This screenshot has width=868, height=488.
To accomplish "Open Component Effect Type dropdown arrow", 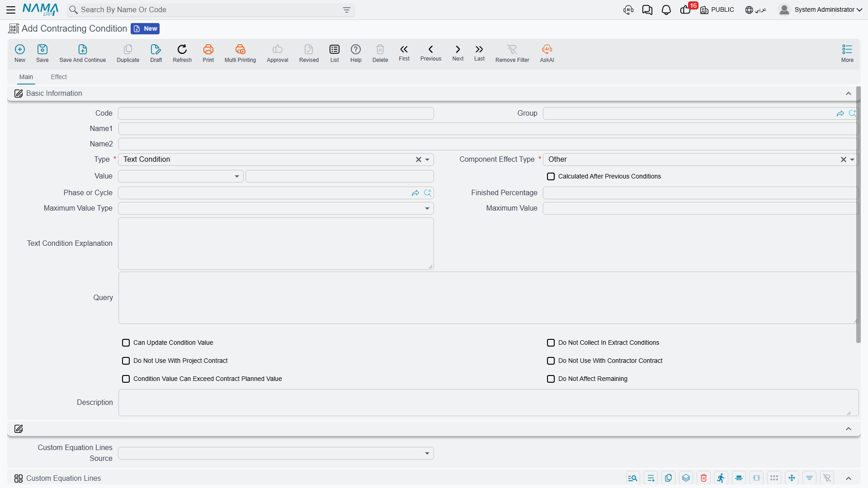I will (x=852, y=160).
